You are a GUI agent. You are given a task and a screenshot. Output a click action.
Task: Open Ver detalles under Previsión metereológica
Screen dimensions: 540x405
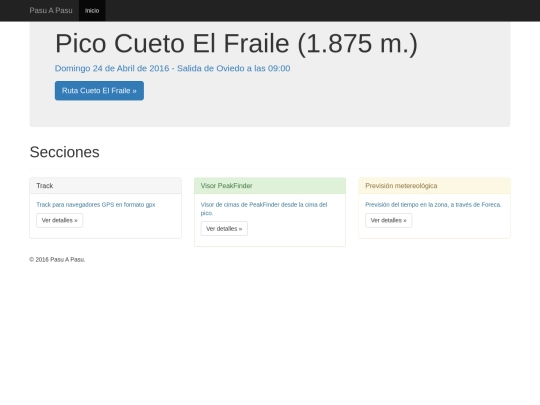pyautogui.click(x=388, y=220)
